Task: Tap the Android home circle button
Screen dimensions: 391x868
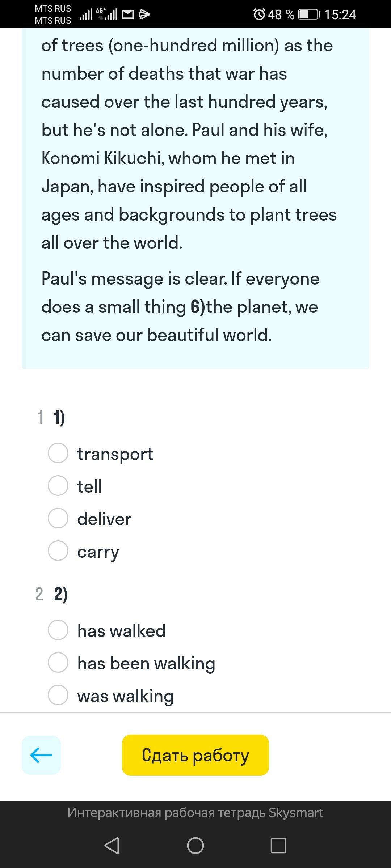Action: [195, 846]
